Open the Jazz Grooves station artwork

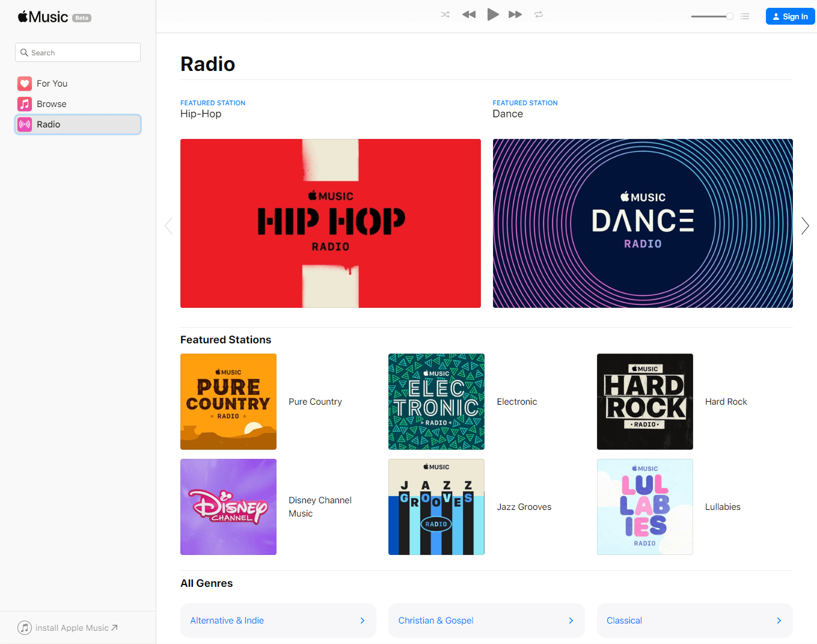click(436, 507)
